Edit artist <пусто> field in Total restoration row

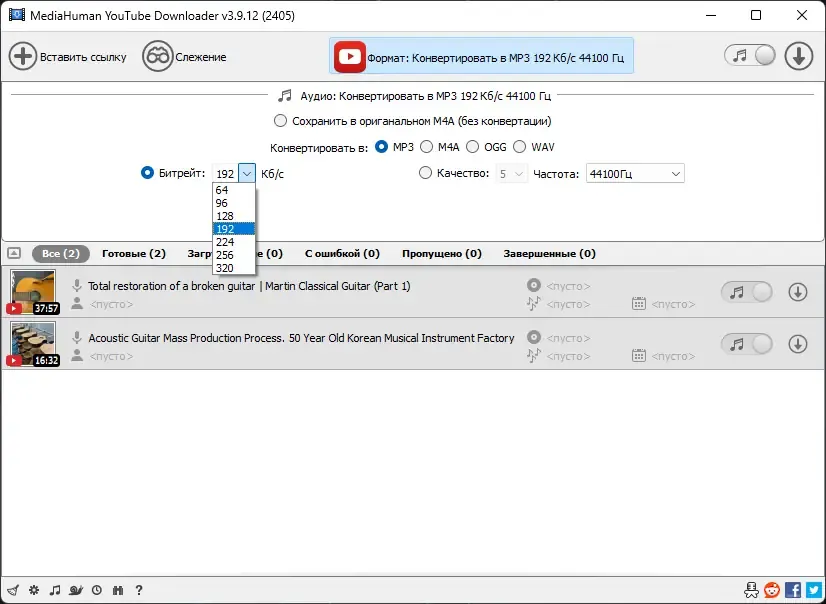[112, 304]
